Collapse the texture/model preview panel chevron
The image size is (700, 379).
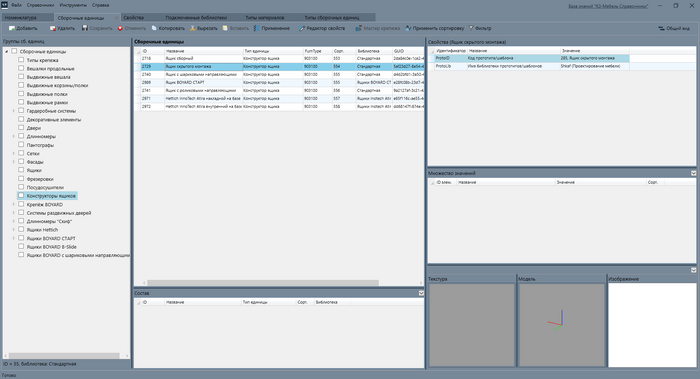(693, 270)
